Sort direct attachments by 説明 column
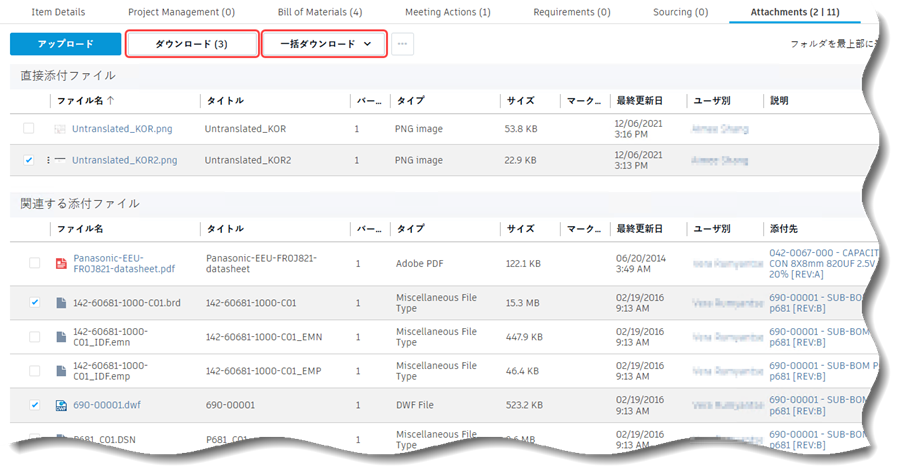 pyautogui.click(x=779, y=100)
